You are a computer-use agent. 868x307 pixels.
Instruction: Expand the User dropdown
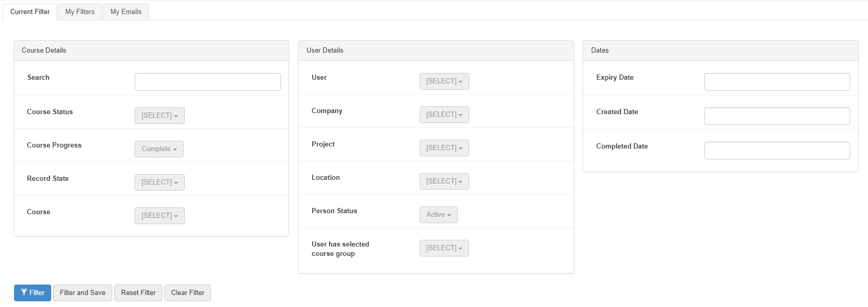pos(444,81)
